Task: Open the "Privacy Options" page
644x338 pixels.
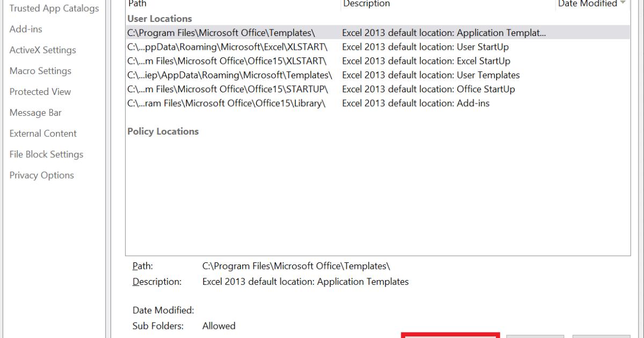Action: point(41,175)
